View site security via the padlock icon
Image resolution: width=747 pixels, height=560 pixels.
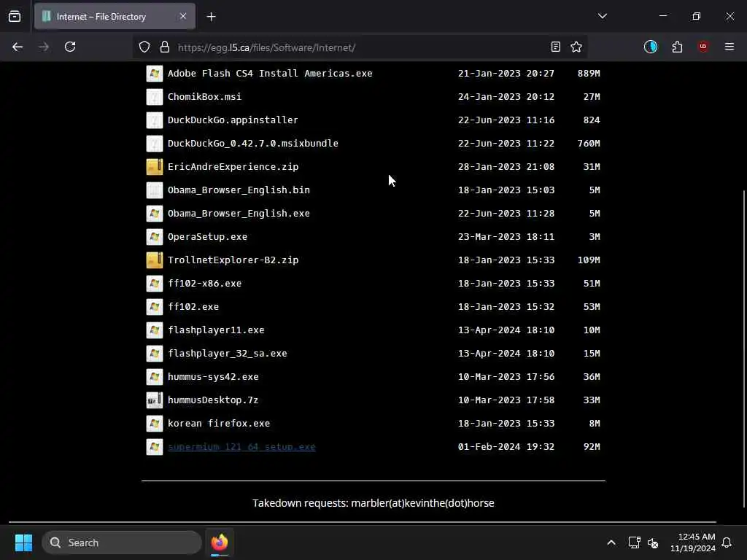[164, 47]
